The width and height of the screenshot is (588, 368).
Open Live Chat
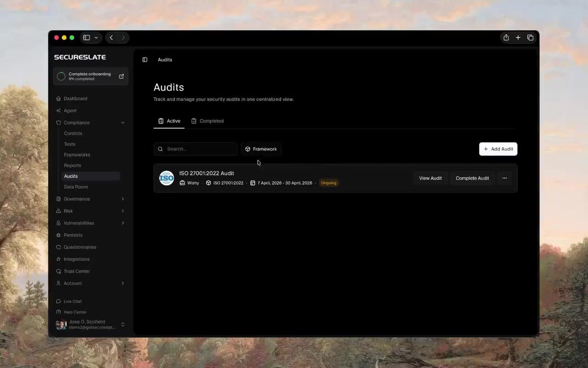pyautogui.click(x=73, y=301)
